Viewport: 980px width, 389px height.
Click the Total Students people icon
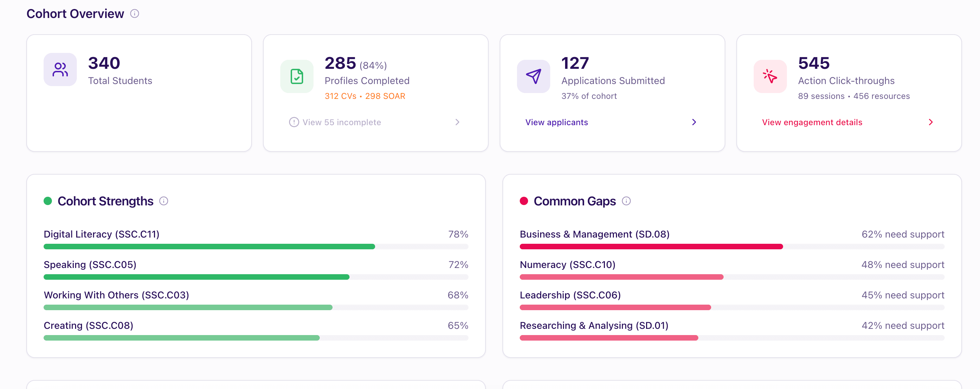(x=60, y=70)
